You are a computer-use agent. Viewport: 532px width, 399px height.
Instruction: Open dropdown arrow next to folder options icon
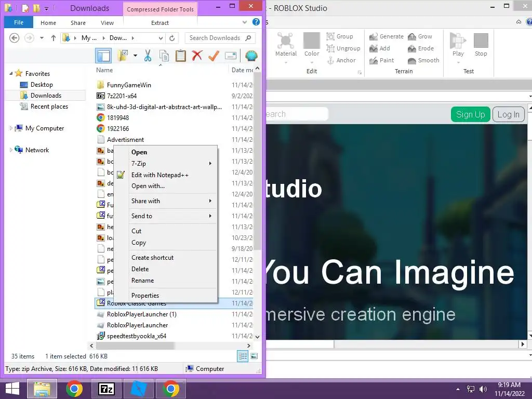pyautogui.click(x=135, y=56)
